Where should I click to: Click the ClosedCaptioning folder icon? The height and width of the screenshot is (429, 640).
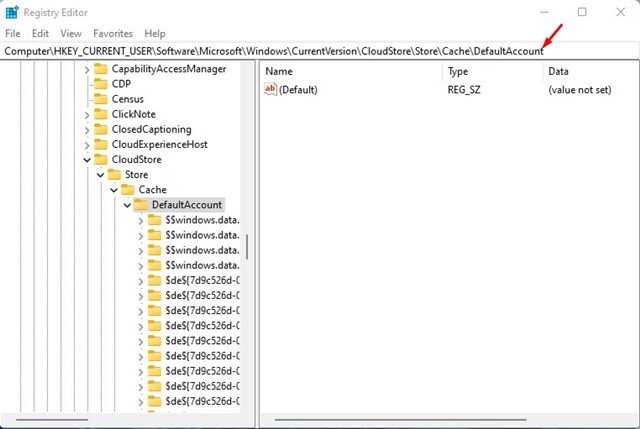(101, 129)
